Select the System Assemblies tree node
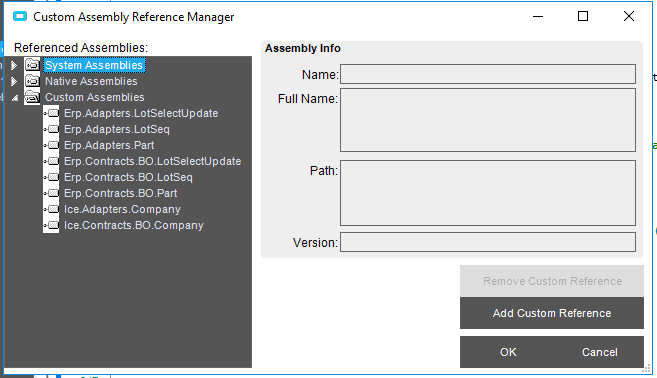The width and height of the screenshot is (657, 378). pos(94,65)
